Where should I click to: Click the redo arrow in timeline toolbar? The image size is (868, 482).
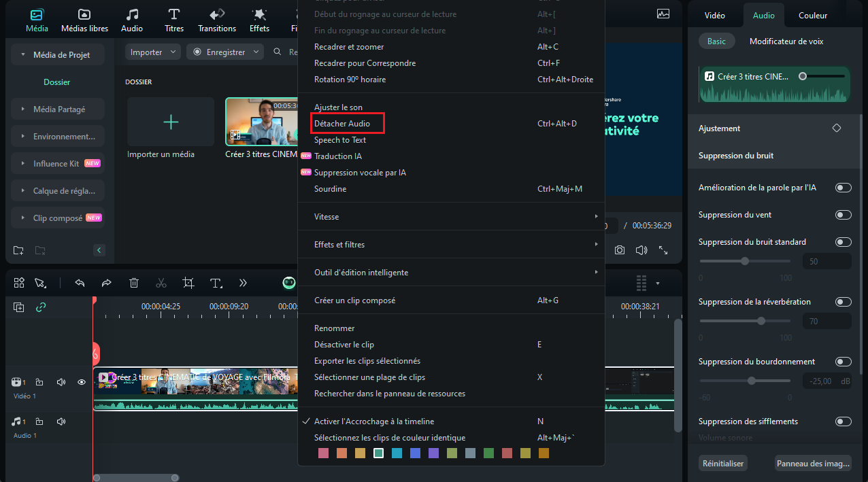pos(107,283)
